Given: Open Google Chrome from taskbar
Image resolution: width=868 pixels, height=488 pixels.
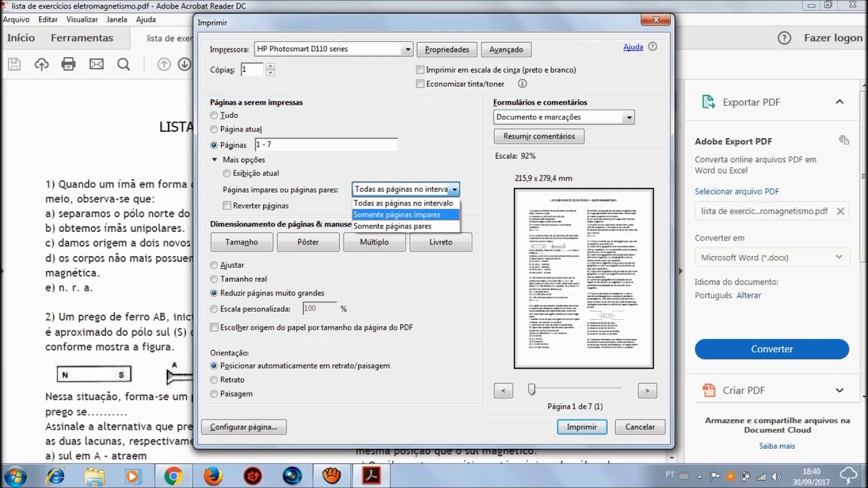Looking at the screenshot, I should point(173,476).
